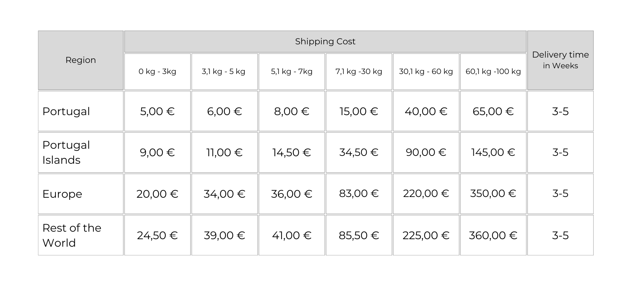The height and width of the screenshot is (286, 644).
Task: Click the 3,1 kg - 5 kg header
Action: point(224,71)
